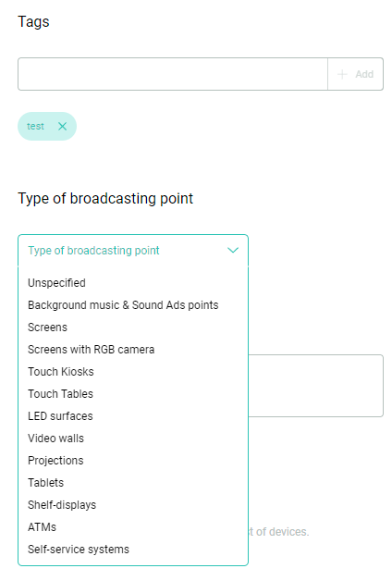Choose the Touch Kiosks option
Screen dimensions: 392x581
(61, 372)
